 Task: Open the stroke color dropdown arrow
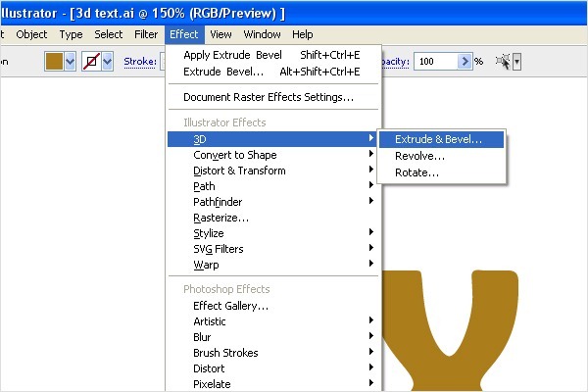pyautogui.click(x=107, y=62)
